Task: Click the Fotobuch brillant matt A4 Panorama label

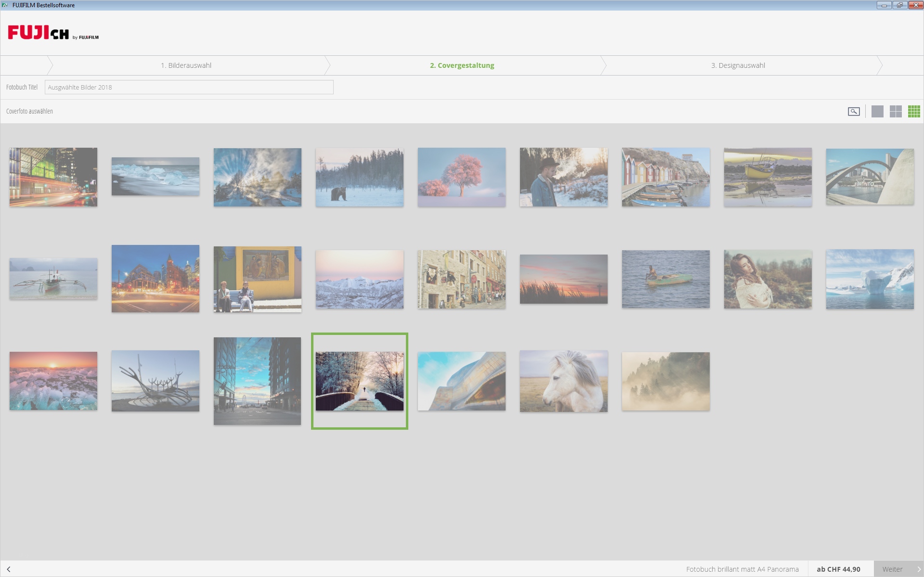Action: (x=742, y=569)
